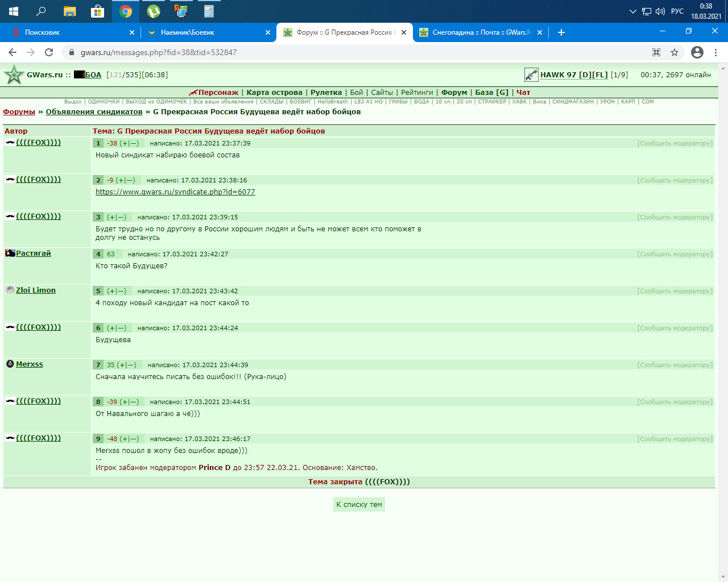Click Zloi Limon syndicate icon

point(10,290)
